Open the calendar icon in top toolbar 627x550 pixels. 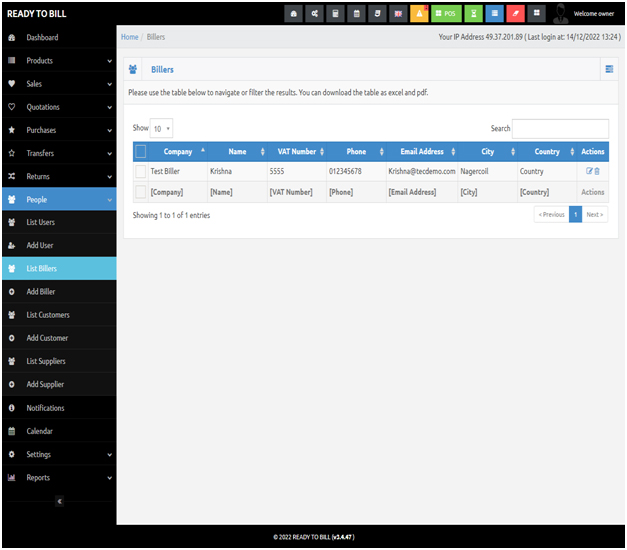[357, 14]
